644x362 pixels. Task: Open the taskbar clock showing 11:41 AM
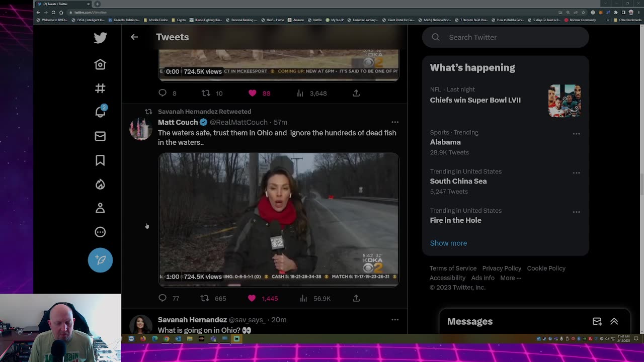pos(624,339)
